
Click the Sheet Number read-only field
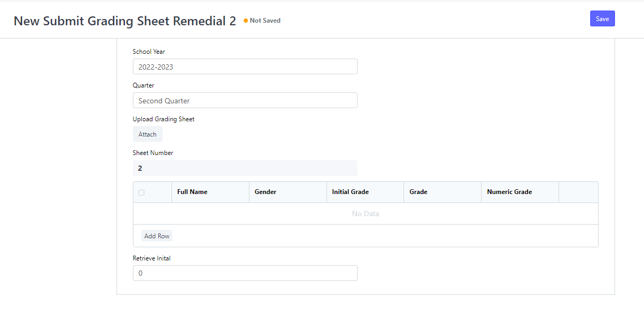245,168
